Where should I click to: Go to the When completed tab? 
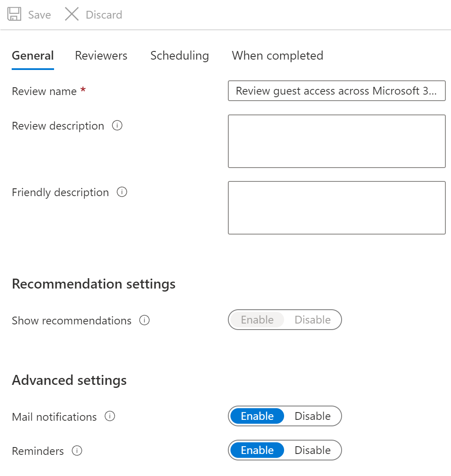tap(277, 56)
